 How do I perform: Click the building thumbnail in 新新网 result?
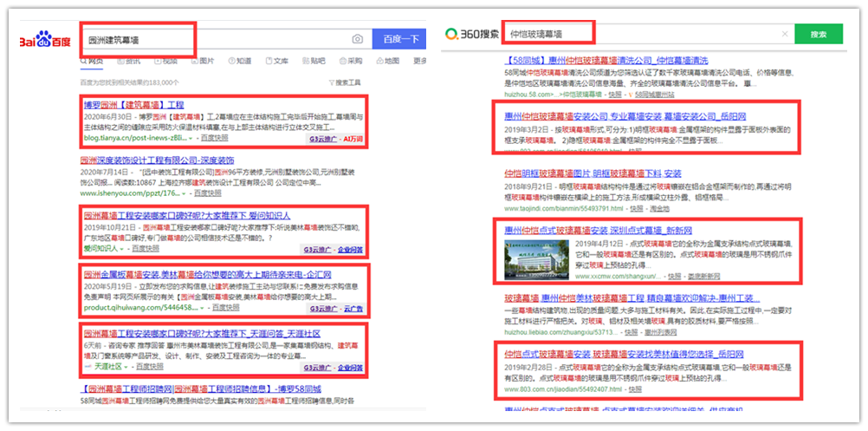tap(537, 260)
